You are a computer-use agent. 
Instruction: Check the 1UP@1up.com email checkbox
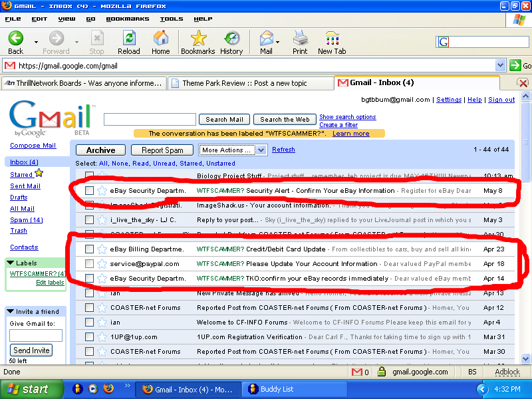click(89, 337)
